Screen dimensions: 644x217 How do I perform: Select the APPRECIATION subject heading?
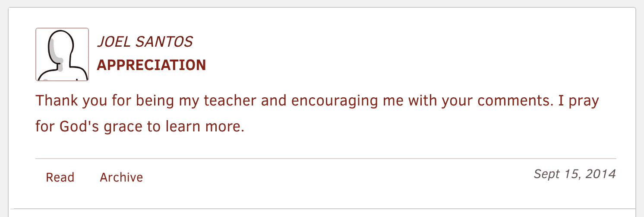[x=152, y=65]
